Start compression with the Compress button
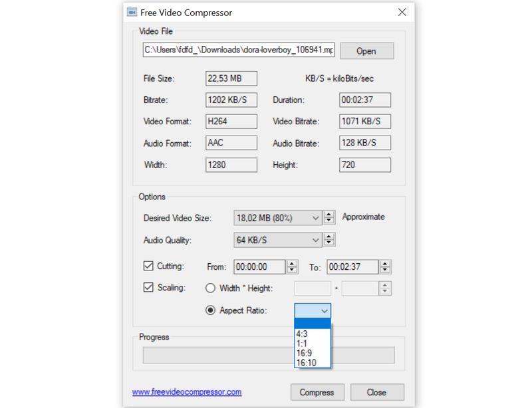 point(317,393)
